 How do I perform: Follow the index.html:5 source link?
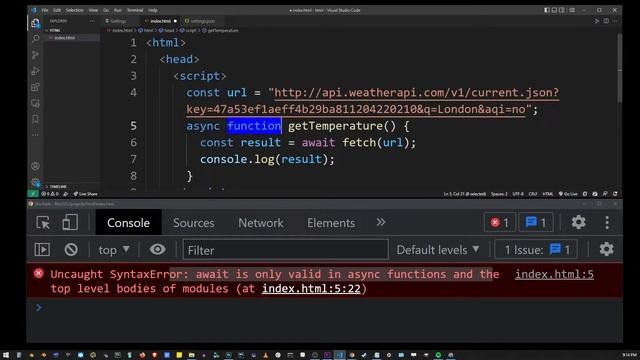pos(554,274)
